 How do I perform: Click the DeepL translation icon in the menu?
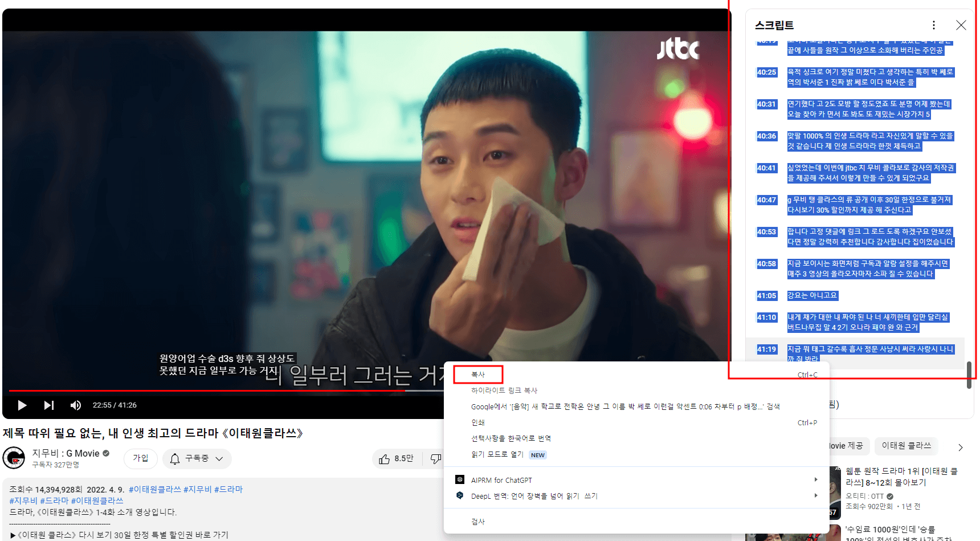460,495
